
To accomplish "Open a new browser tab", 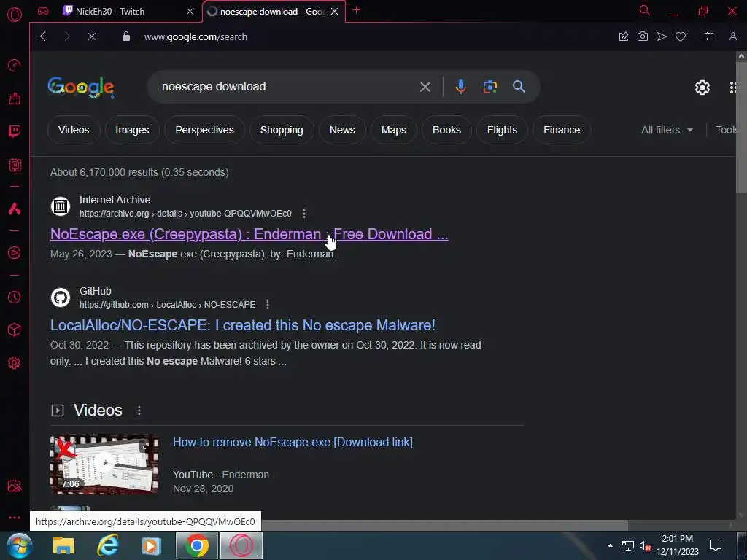I will pyautogui.click(x=356, y=10).
